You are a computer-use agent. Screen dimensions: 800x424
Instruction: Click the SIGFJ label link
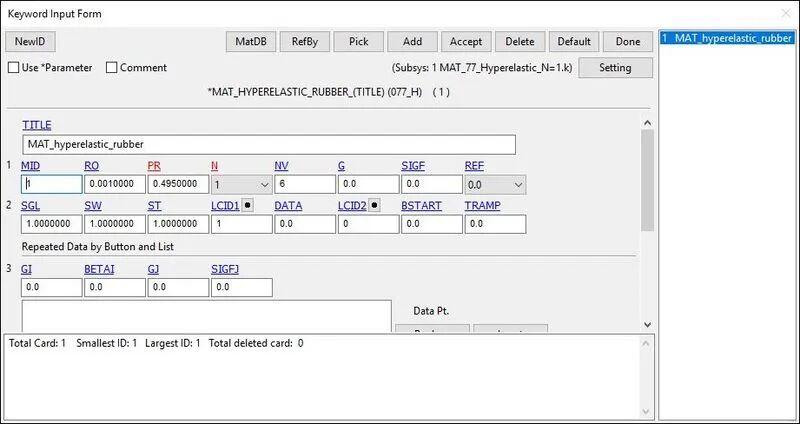225,269
